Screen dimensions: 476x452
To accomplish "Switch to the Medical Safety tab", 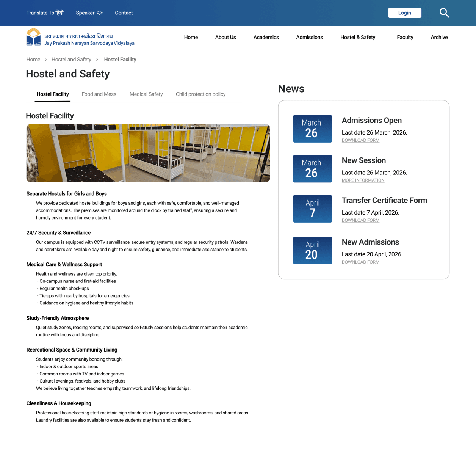I will 146,94.
